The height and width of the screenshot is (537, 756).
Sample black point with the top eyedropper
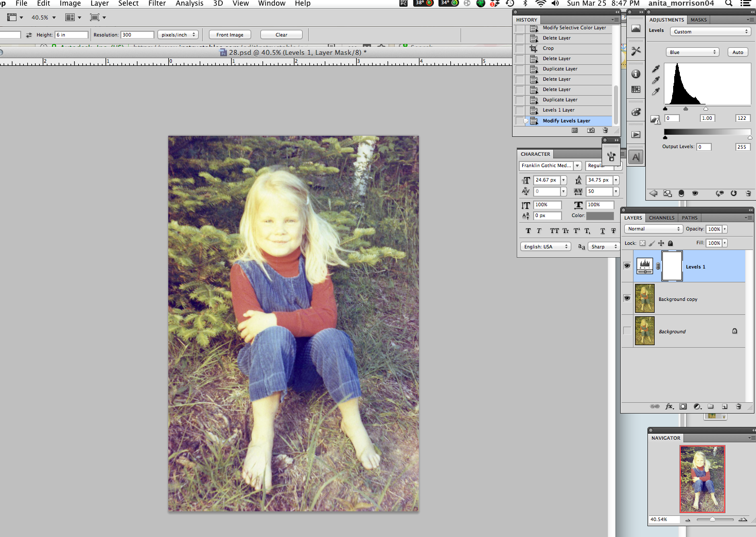656,69
